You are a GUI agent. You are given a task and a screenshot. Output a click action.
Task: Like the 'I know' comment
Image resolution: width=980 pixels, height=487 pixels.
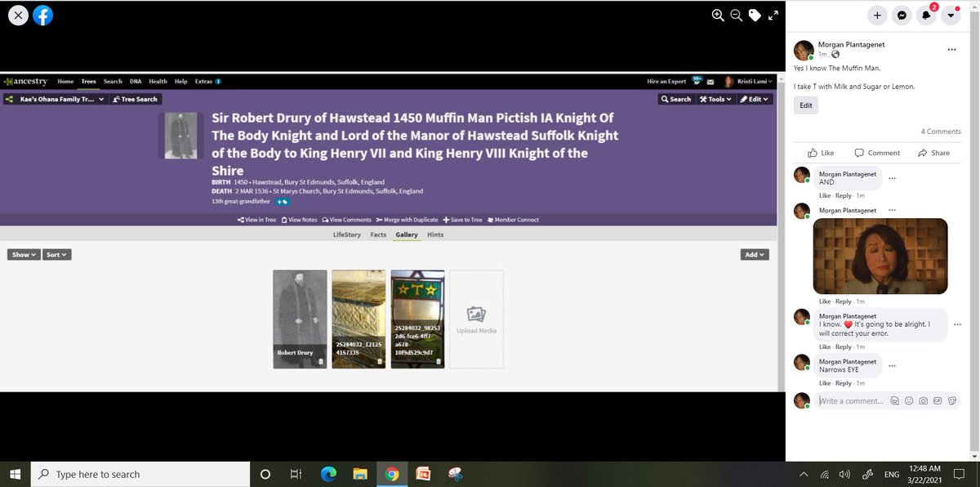824,347
